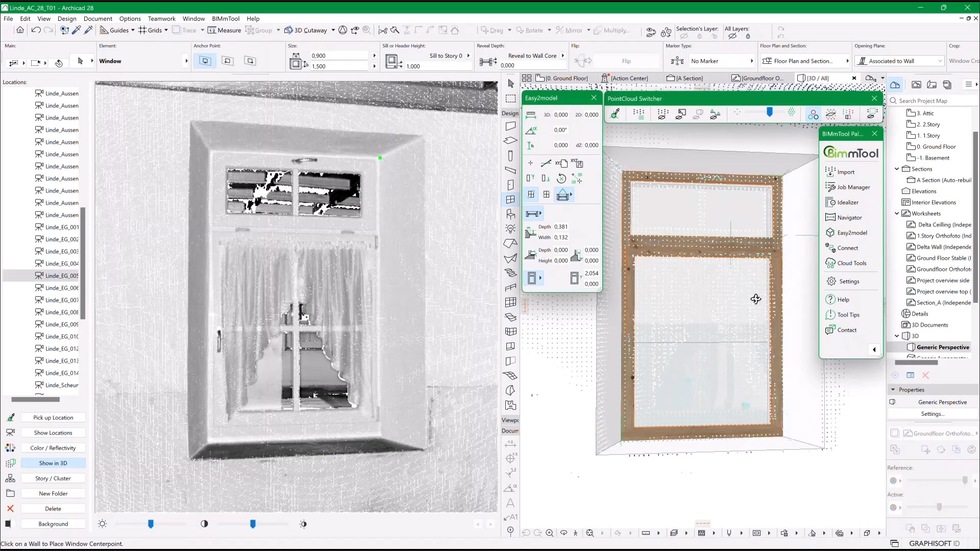Open Reveal to Wall Core flyout
The image size is (980, 551).
(563, 56)
